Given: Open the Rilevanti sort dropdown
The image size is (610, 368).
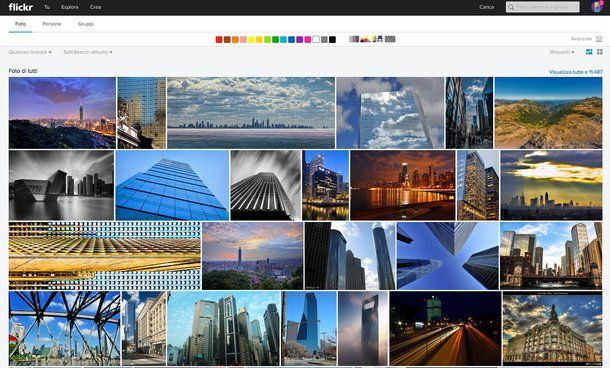Looking at the screenshot, I should 562,52.
